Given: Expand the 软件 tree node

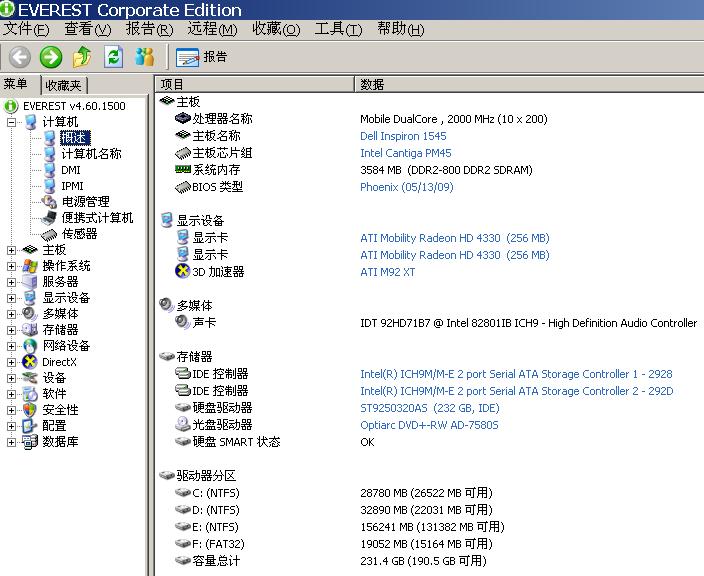Looking at the screenshot, I should tap(12, 394).
